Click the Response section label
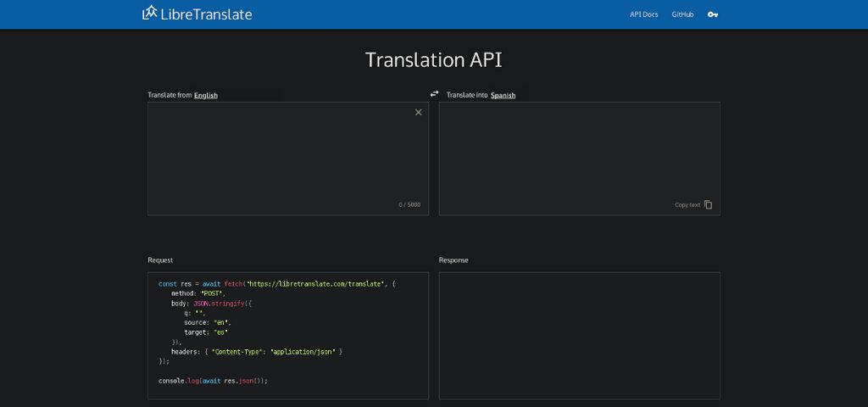 pos(453,260)
